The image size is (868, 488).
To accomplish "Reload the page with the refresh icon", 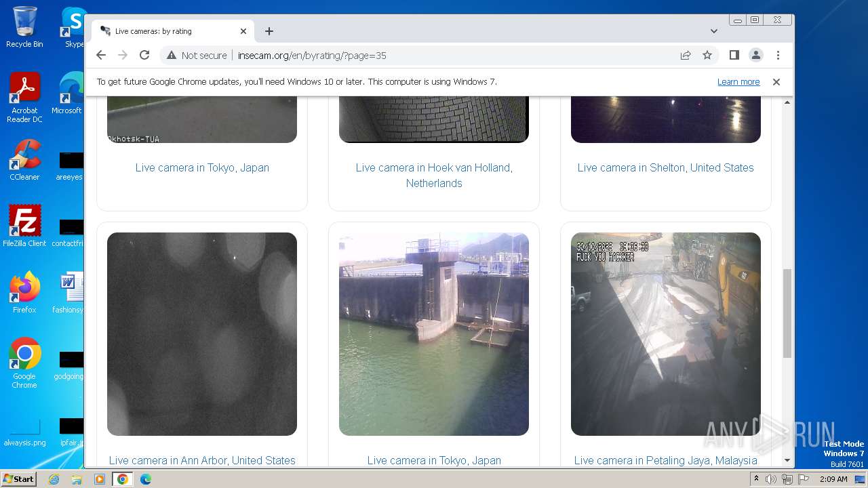I will [144, 56].
